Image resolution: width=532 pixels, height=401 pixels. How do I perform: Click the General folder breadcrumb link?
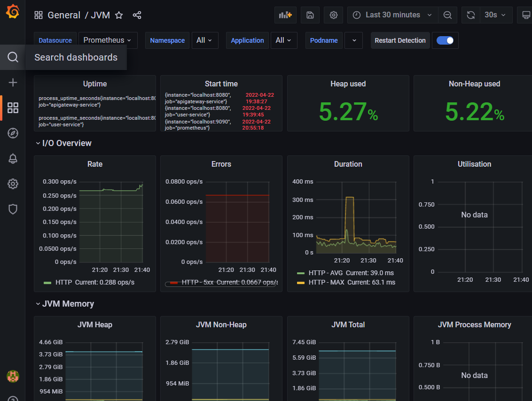click(x=64, y=15)
